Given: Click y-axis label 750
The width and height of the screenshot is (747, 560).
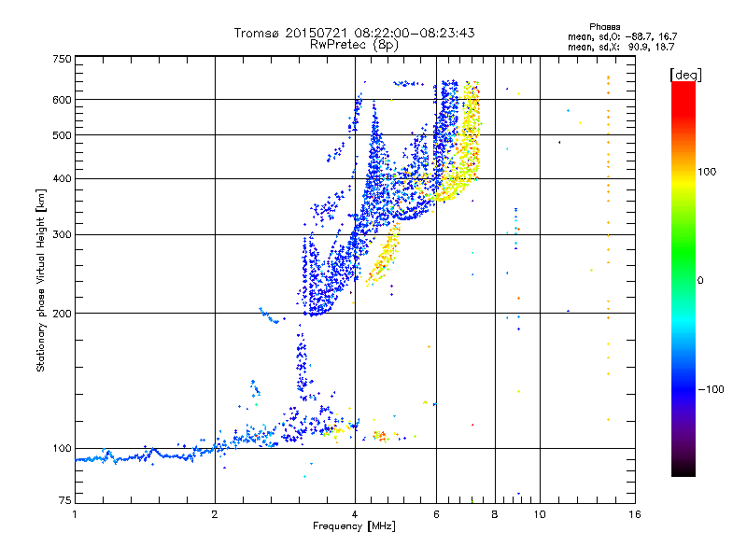Looking at the screenshot, I should tap(62, 59).
